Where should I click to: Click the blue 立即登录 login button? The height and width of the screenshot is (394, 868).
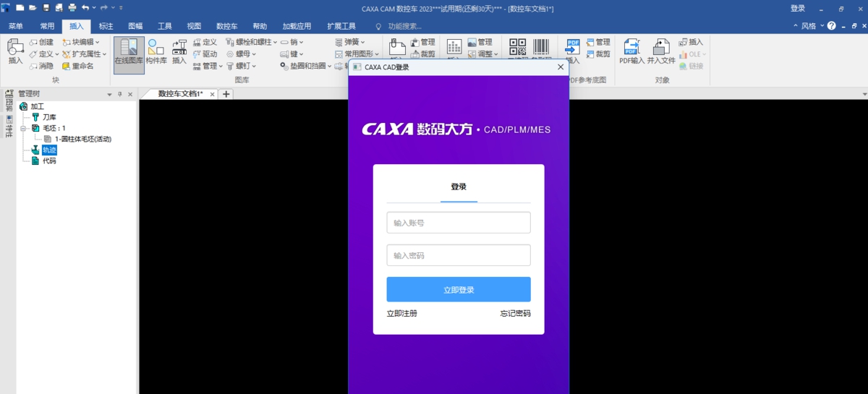coord(459,289)
